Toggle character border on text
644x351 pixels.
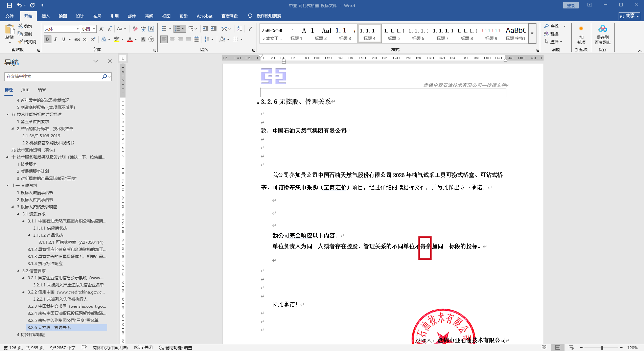point(151,29)
